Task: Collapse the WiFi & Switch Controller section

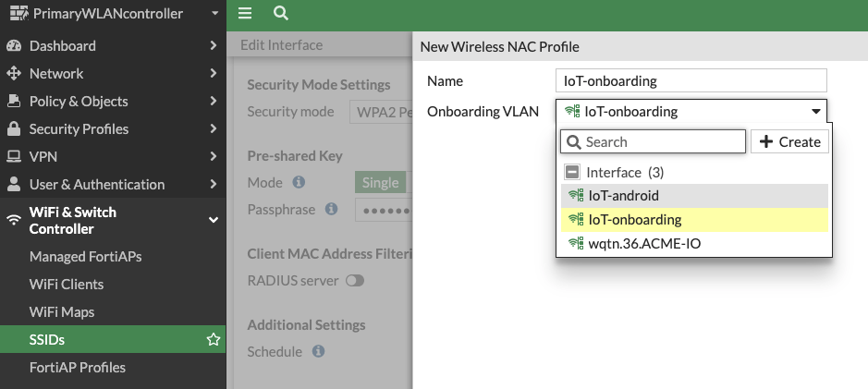Action: tap(214, 220)
